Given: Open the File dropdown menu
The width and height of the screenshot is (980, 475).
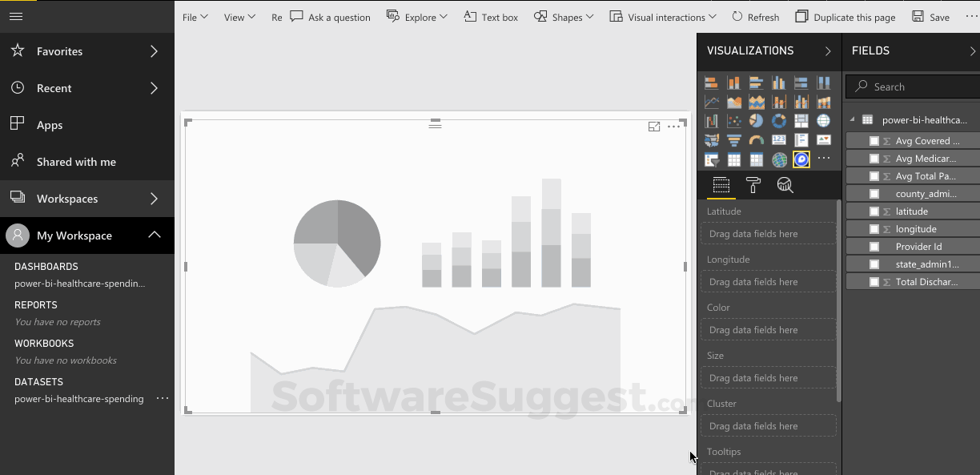Looking at the screenshot, I should 195,17.
